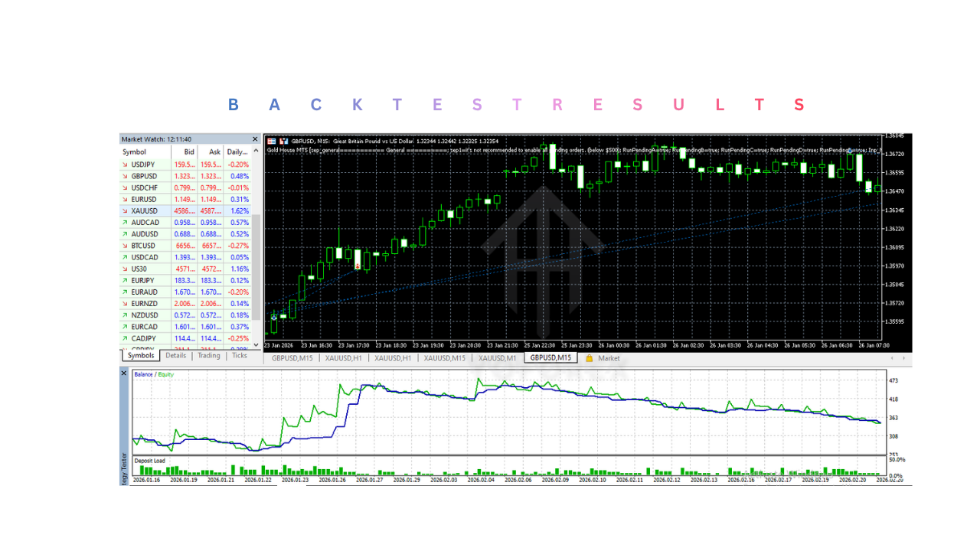Screen dimensions: 980x551
Task: Open the Ticks tab
Action: coord(240,355)
